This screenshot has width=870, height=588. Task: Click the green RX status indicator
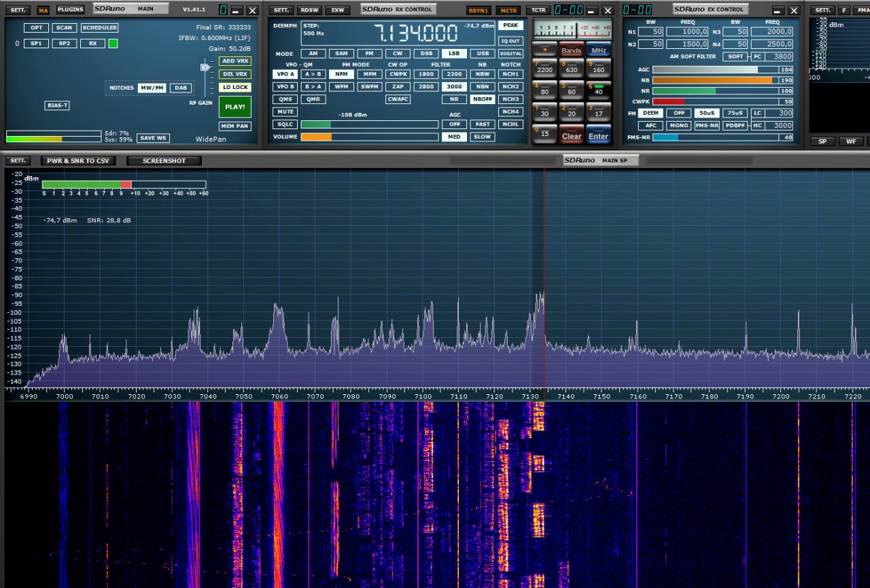(113, 44)
